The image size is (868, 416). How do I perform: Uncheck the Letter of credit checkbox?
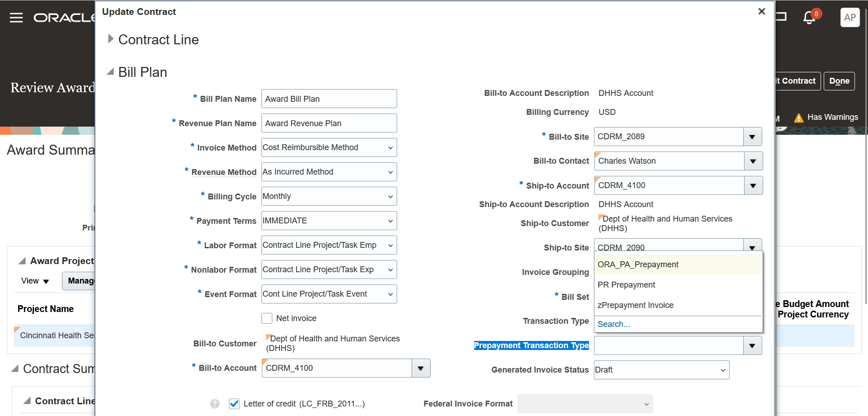tap(234, 404)
